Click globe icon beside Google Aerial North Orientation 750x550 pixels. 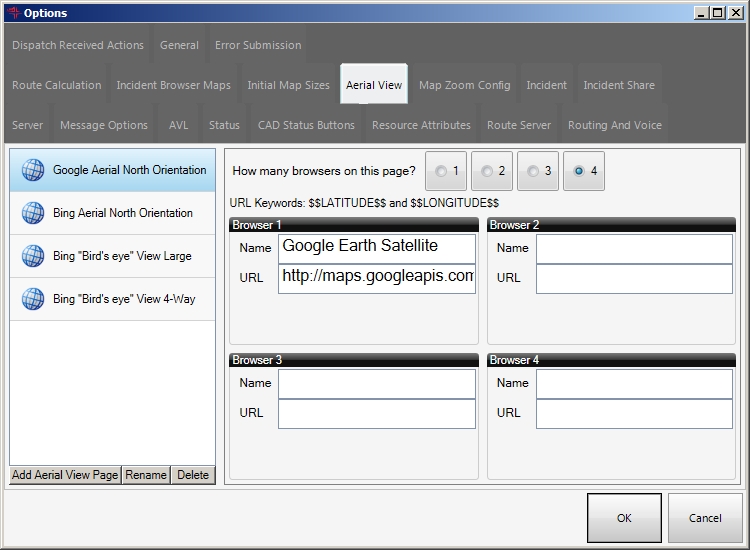coord(33,170)
